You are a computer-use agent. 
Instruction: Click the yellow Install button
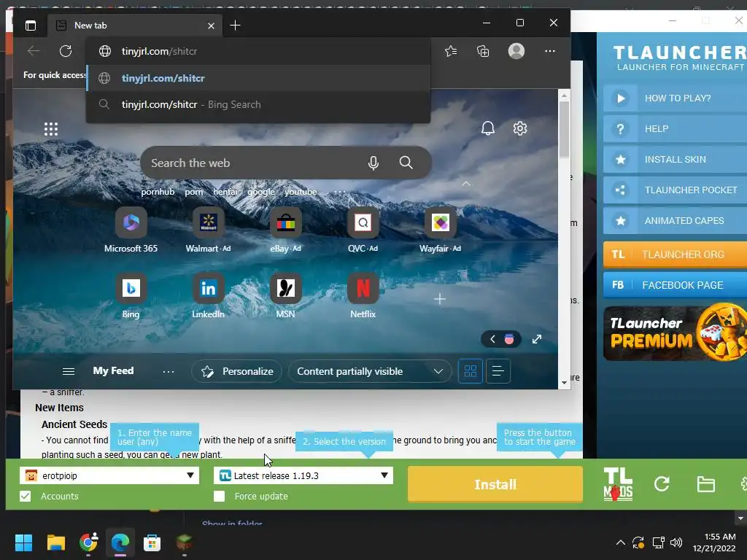pyautogui.click(x=495, y=484)
